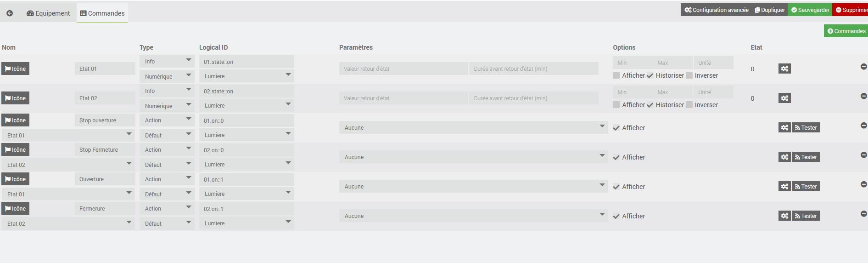The width and height of the screenshot is (868, 263).
Task: Toggle Historiser checkbox for Etat 02
Action: [650, 105]
